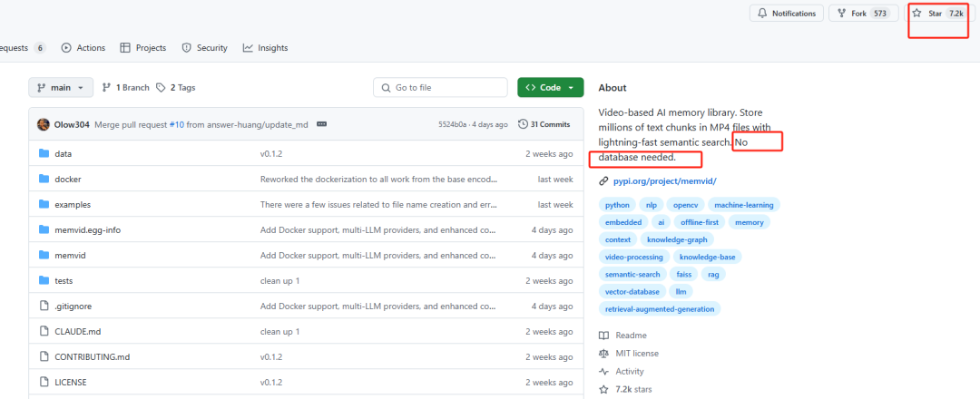Switch to the Security tab
This screenshot has height=399, width=980.
(x=204, y=47)
